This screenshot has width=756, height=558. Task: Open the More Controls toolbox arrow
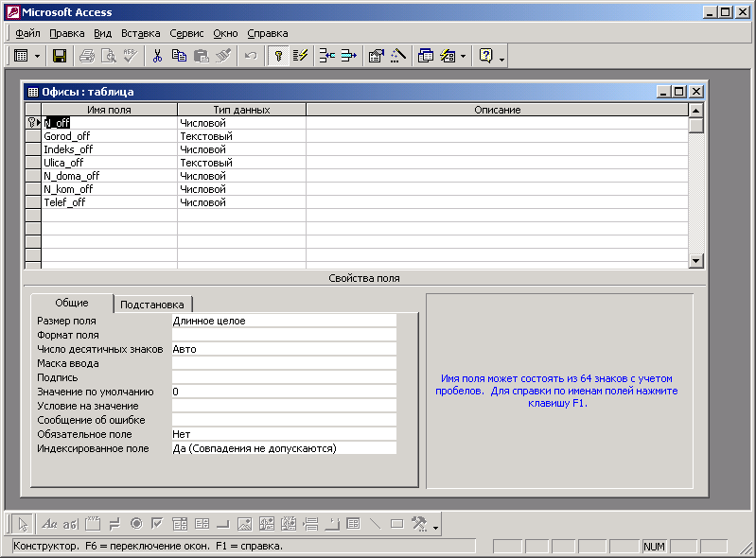[435, 528]
